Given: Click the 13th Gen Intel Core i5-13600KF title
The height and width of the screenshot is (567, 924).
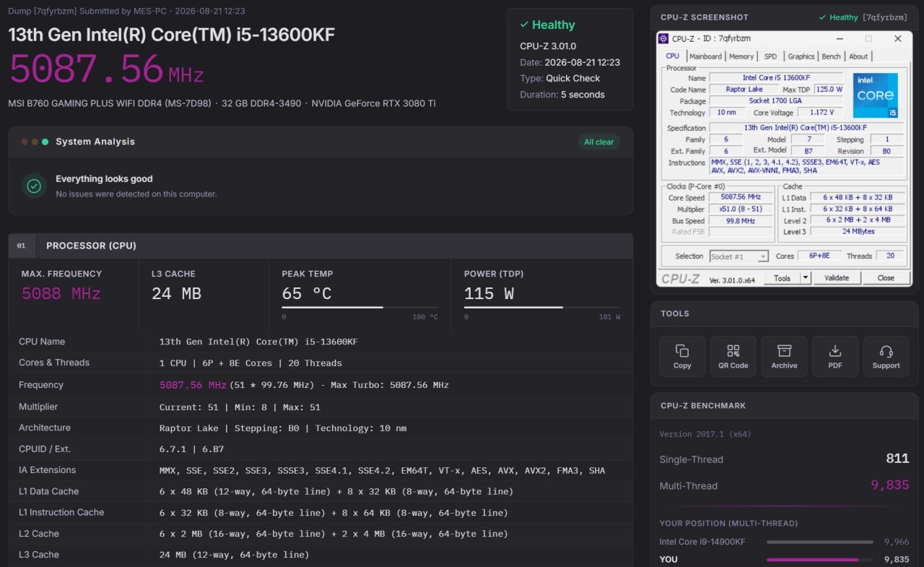Looking at the screenshot, I should point(171,34).
